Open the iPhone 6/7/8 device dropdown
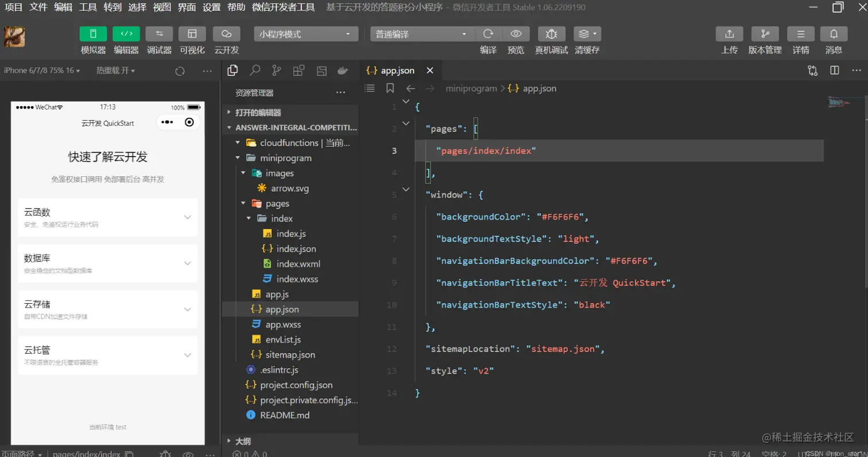This screenshot has width=868, height=457. 42,71
